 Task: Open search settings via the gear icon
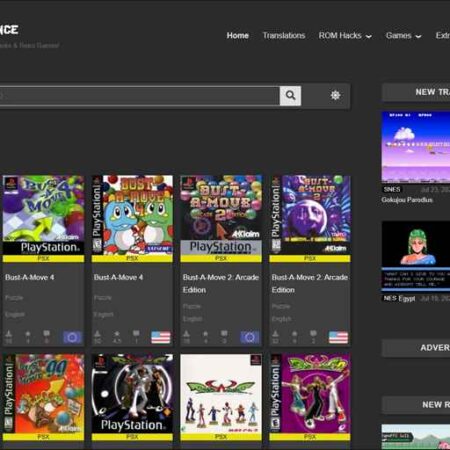click(335, 95)
